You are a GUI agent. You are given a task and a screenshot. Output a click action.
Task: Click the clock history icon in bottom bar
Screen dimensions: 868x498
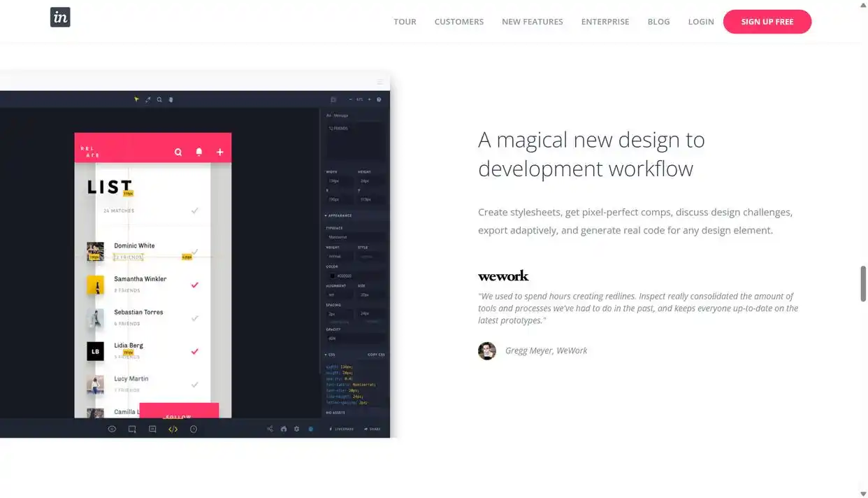(194, 429)
